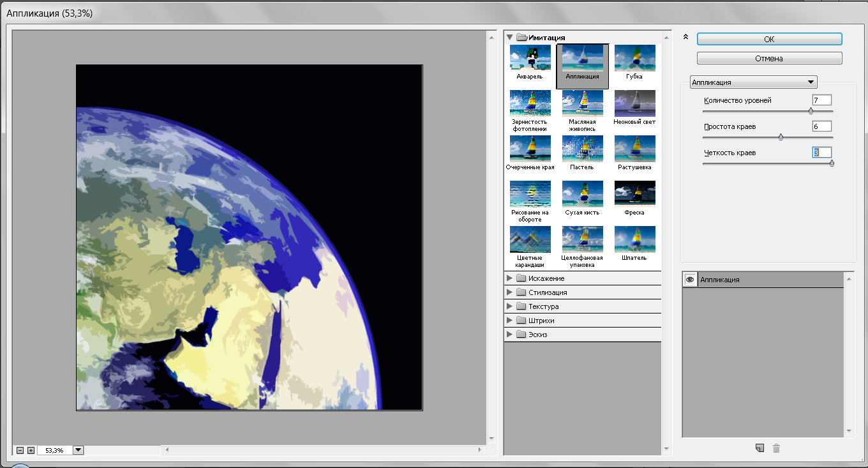Open the Аппликация filter dropdown

(754, 82)
